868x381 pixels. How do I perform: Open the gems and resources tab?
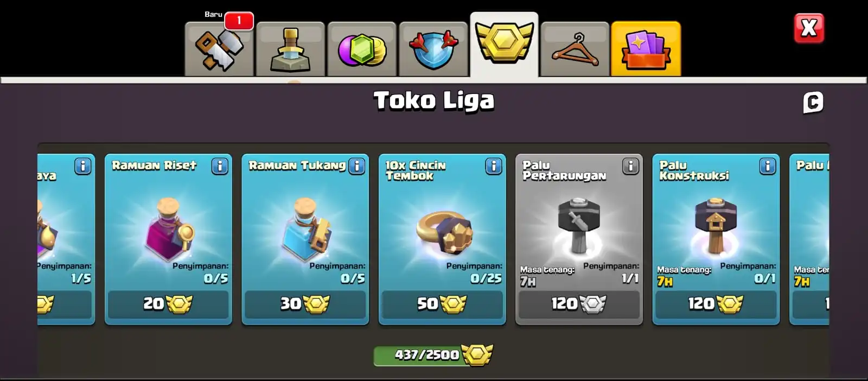click(x=362, y=49)
